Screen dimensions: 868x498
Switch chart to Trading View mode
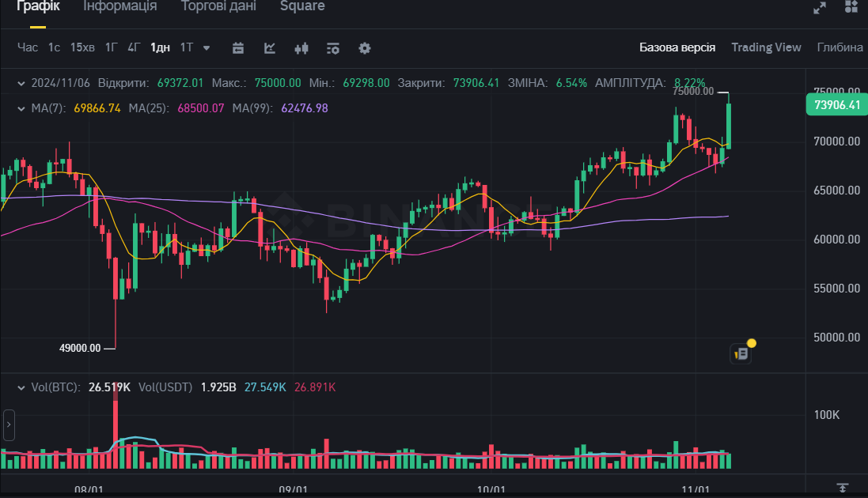765,47
